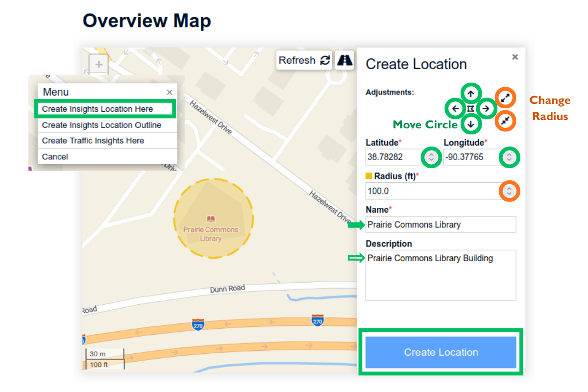Screen dimensions: 588x392
Task: Zoom the map with the plus control
Action: pyautogui.click(x=98, y=64)
